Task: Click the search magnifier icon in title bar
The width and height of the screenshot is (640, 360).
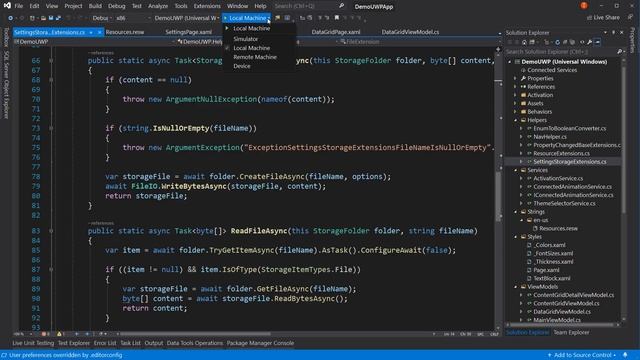Action: tap(341, 6)
